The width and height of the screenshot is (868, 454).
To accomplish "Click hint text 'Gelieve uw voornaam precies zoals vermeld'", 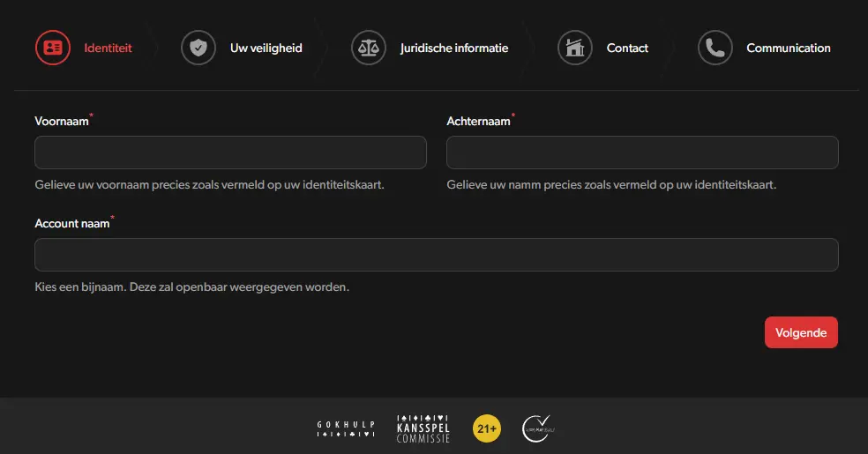I will (x=209, y=185).
